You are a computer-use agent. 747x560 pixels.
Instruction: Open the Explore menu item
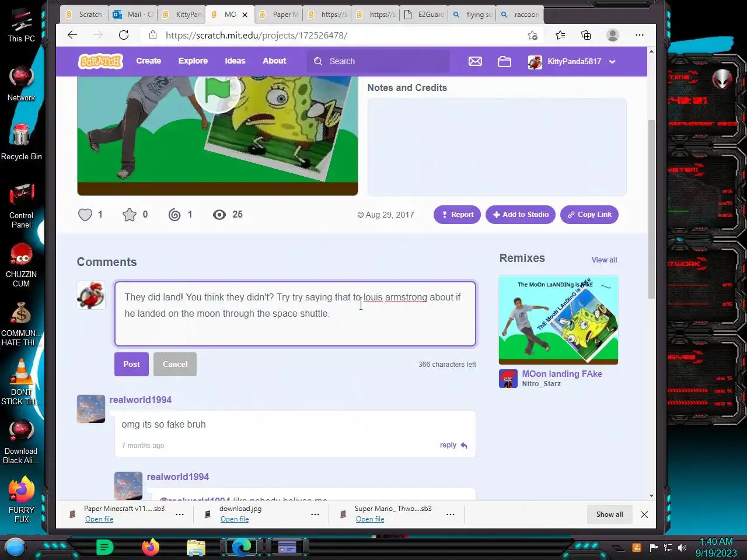193,61
